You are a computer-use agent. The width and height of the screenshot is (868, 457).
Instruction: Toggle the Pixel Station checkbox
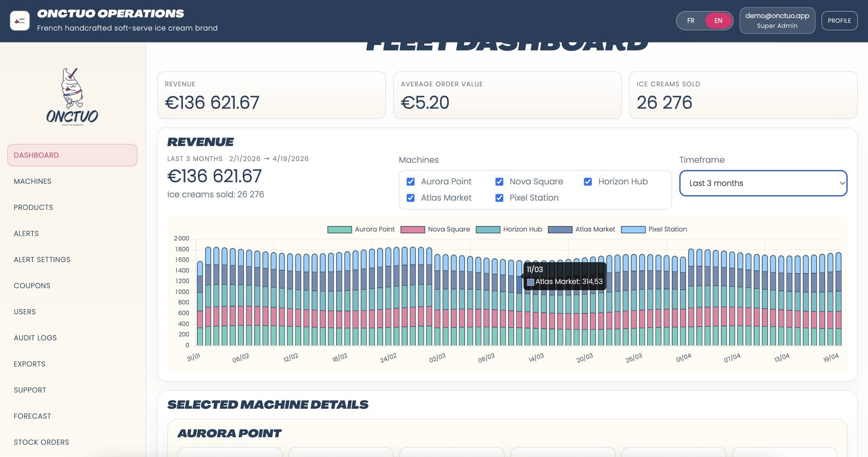pyautogui.click(x=499, y=198)
